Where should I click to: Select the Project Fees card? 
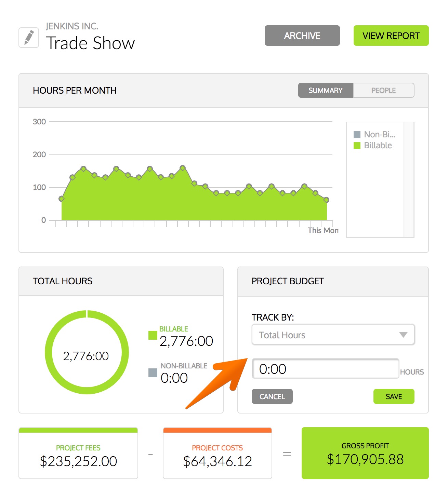(78, 453)
